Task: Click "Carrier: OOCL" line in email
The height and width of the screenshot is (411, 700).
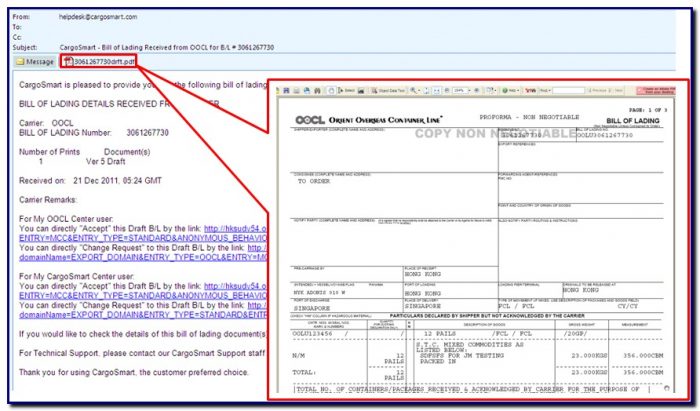Action: point(46,123)
